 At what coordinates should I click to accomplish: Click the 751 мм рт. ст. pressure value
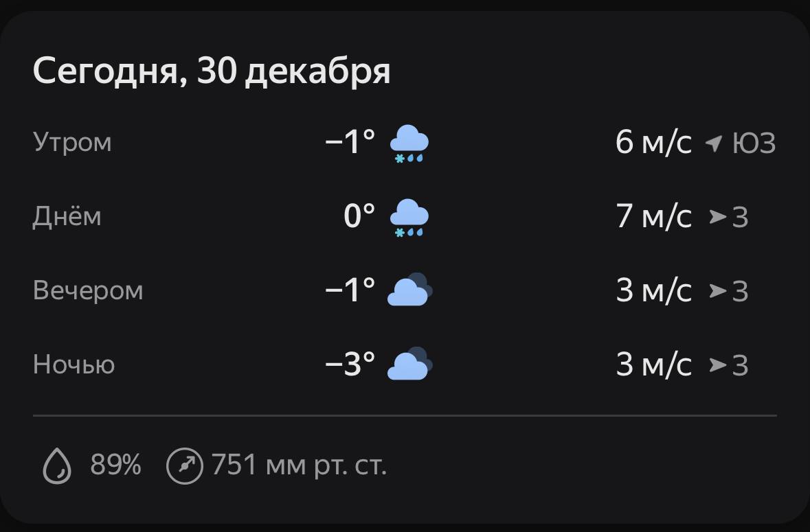coord(299,466)
